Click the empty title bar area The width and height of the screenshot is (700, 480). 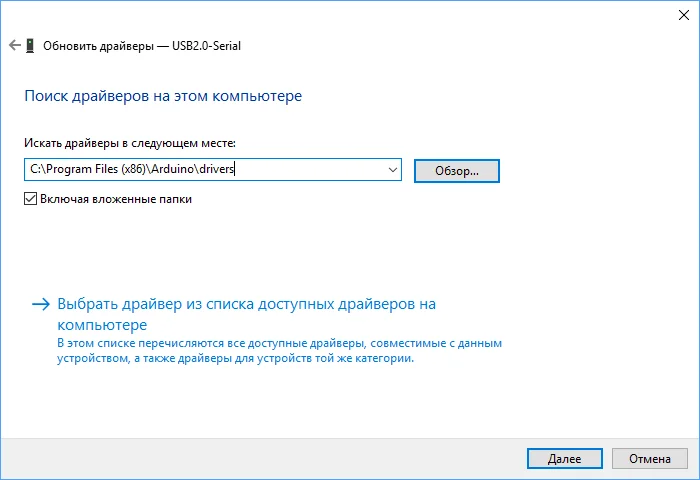coord(350,14)
